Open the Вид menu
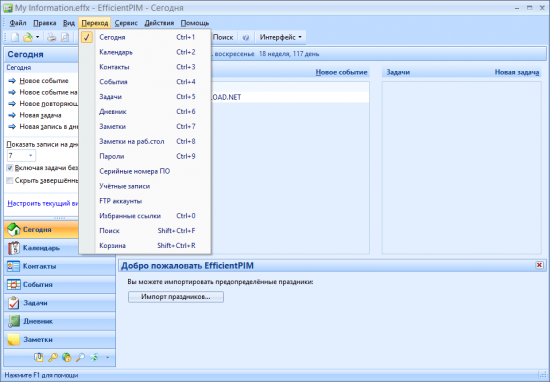 click(69, 23)
